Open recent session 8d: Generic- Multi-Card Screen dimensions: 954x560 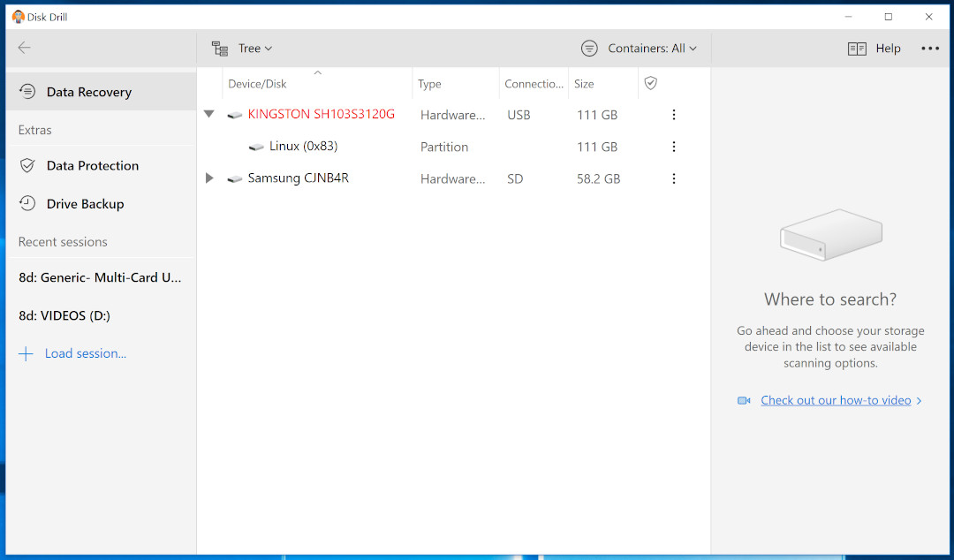coord(101,277)
